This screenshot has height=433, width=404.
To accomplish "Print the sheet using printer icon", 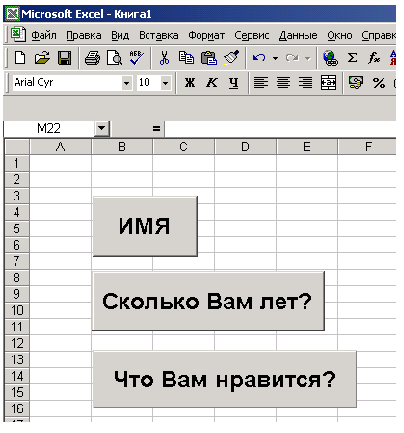I will point(92,58).
